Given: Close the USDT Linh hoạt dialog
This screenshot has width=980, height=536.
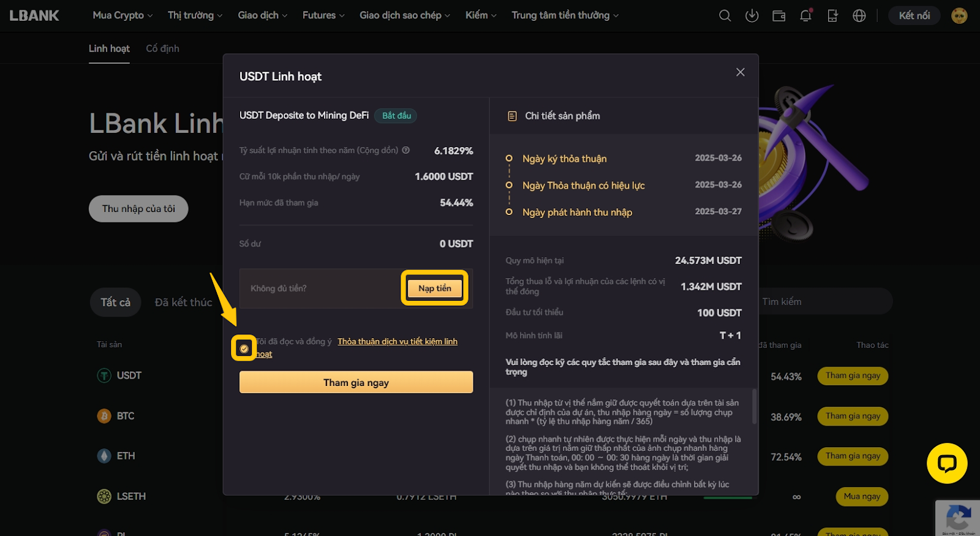Looking at the screenshot, I should [741, 72].
